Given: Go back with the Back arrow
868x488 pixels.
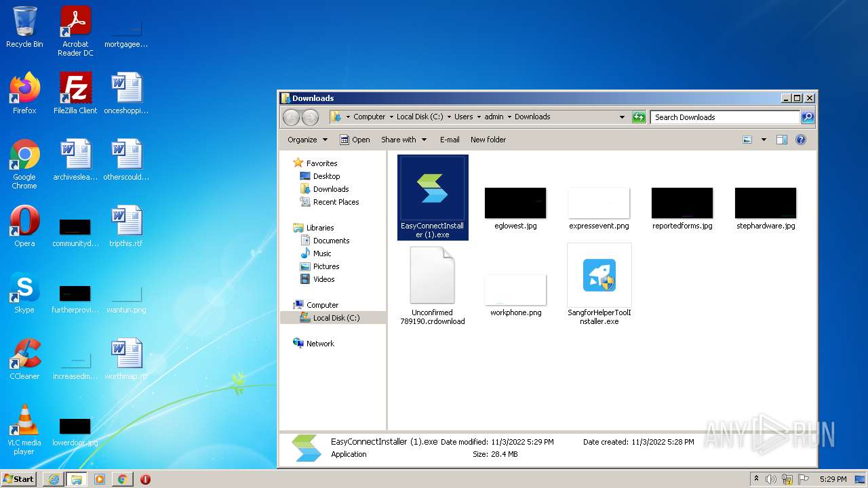Looking at the screenshot, I should [292, 117].
